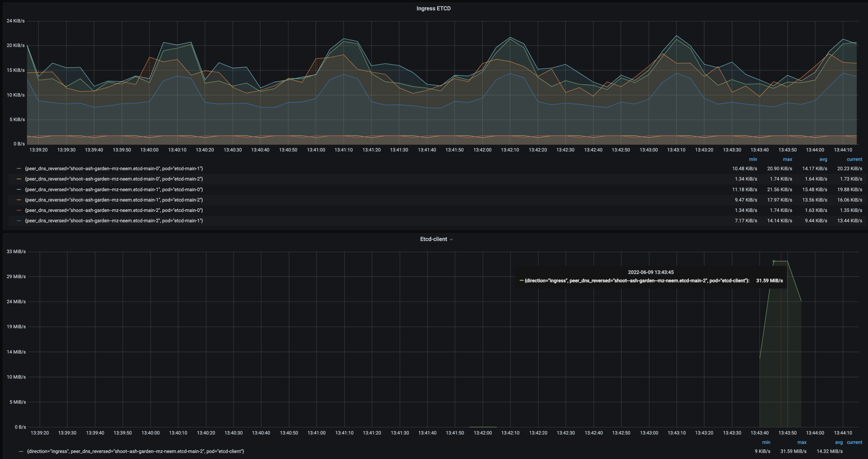868x459 pixels.
Task: Sort Ingress ETCD legend by max column
Action: [x=787, y=159]
